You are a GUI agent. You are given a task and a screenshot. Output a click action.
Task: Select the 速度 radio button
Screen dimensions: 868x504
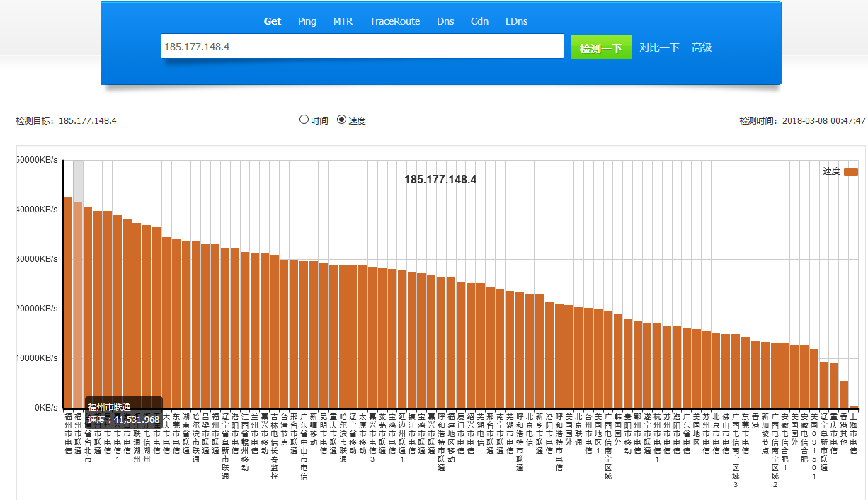pos(342,120)
